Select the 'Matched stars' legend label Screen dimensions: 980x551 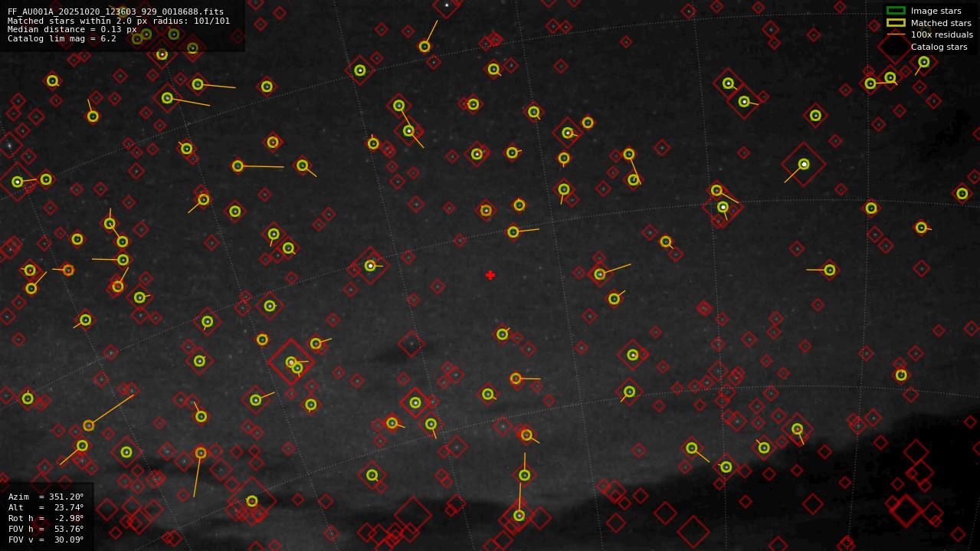[x=941, y=23]
